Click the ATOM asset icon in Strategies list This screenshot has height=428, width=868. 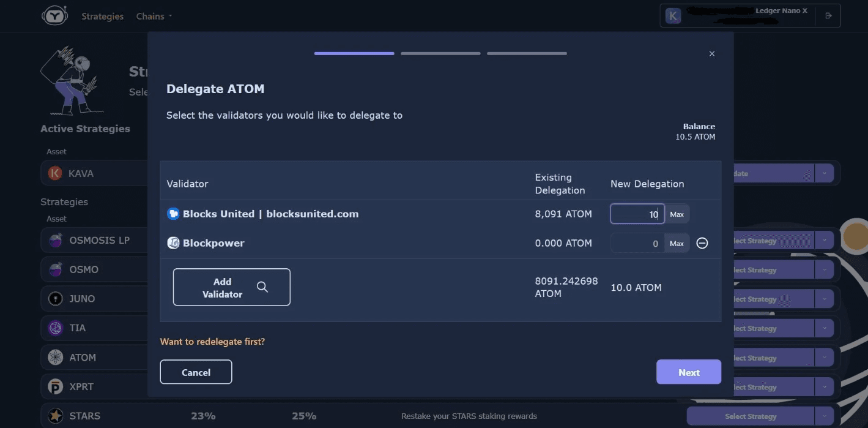coord(56,358)
